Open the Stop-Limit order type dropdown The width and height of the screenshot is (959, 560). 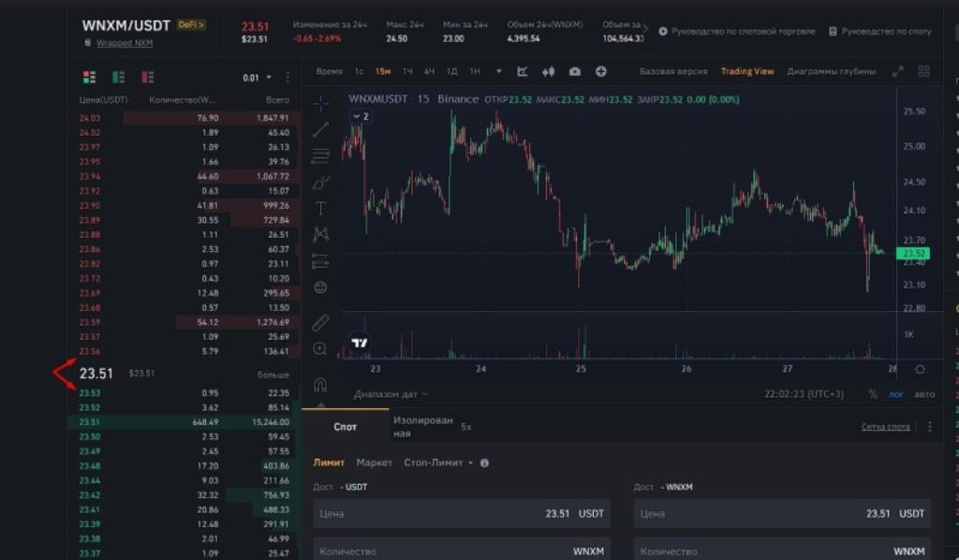tap(438, 463)
